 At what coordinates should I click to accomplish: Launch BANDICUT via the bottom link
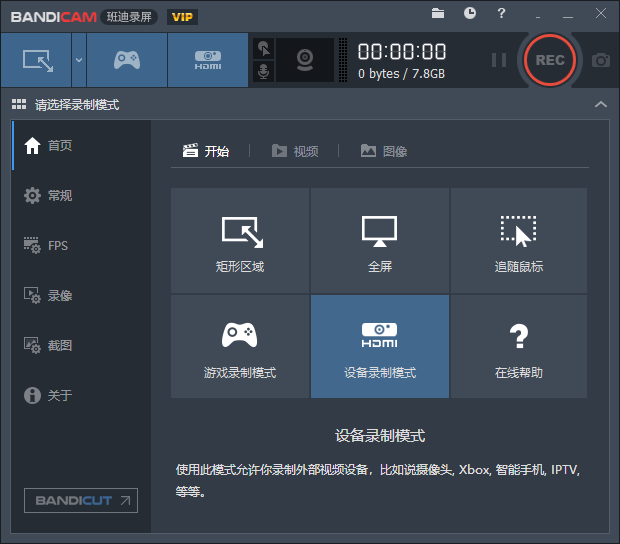pos(81,501)
